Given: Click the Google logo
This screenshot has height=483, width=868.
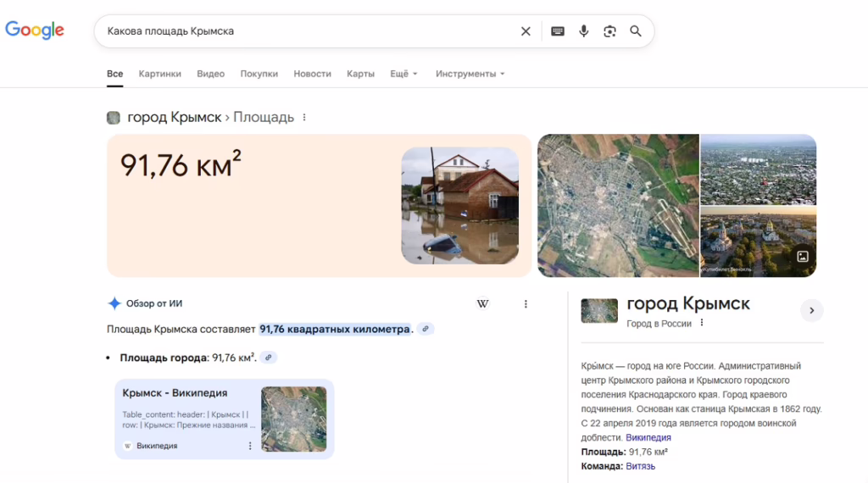Looking at the screenshot, I should coord(35,30).
